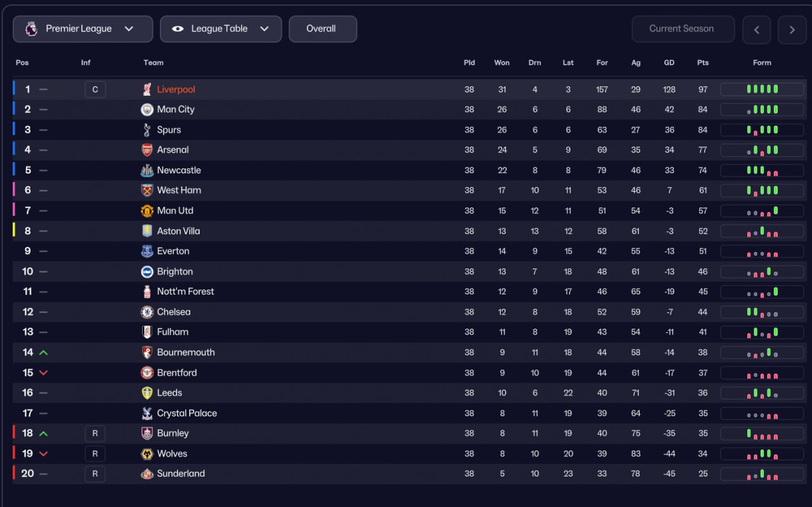This screenshot has height=507, width=812.
Task: Click the Wolves club badge icon
Action: pyautogui.click(x=147, y=454)
